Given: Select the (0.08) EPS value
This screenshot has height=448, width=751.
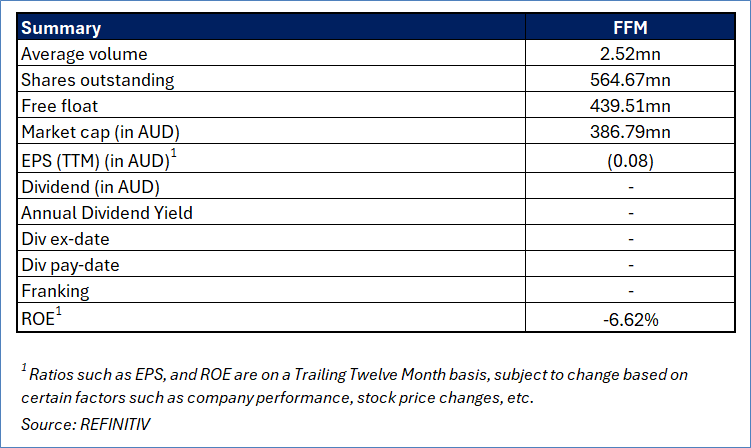Looking at the screenshot, I should click(x=630, y=161).
